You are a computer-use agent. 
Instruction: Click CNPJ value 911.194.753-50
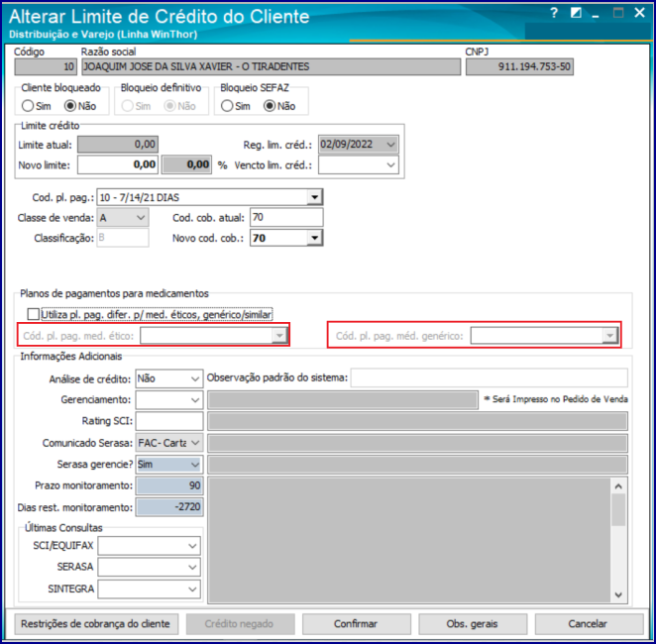519,67
